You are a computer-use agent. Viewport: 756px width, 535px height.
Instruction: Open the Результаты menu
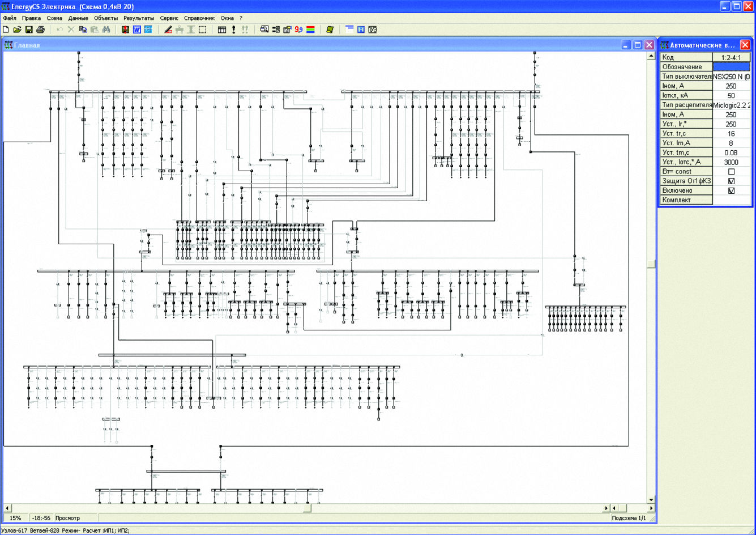(139, 18)
